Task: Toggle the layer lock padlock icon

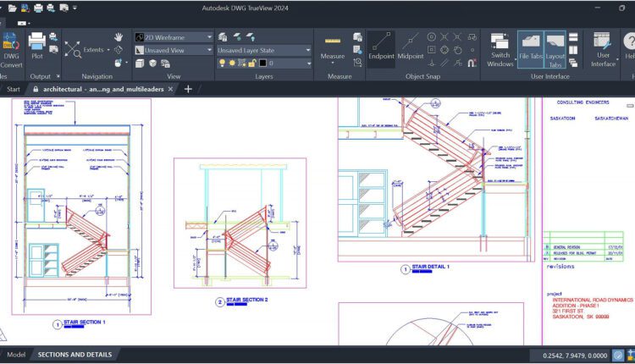Action: click(x=252, y=63)
